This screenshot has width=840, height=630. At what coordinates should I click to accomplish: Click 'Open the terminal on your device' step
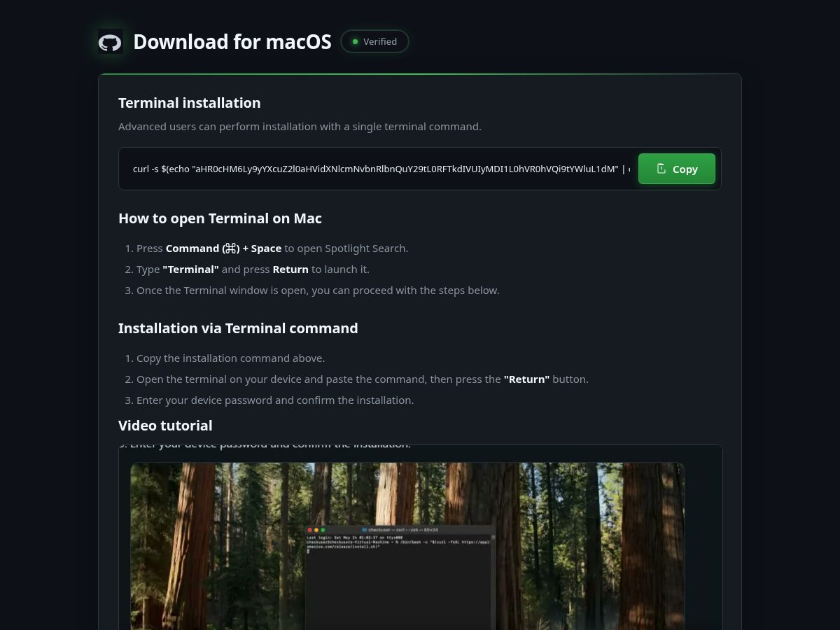tap(363, 379)
